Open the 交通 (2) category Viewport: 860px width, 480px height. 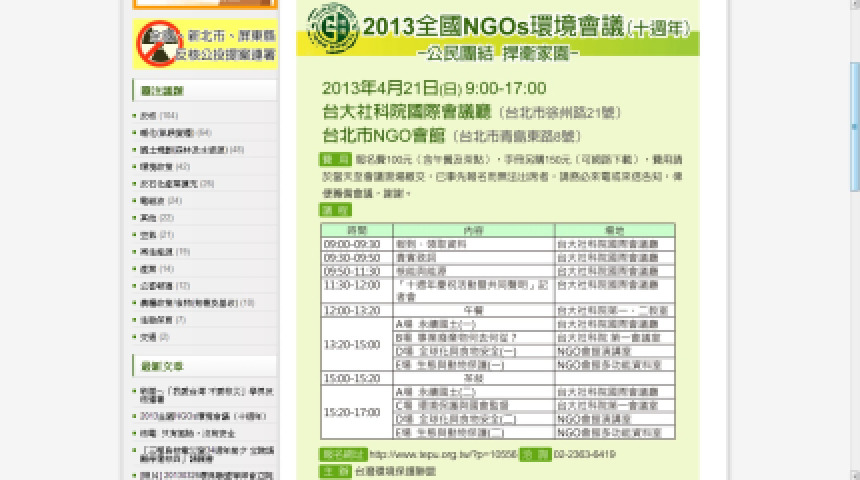click(x=147, y=336)
